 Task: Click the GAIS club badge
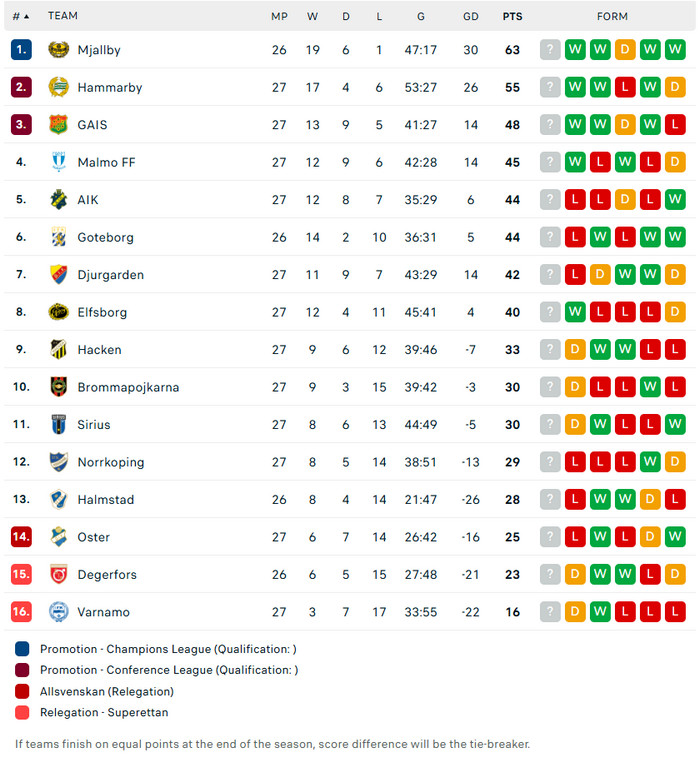58,125
